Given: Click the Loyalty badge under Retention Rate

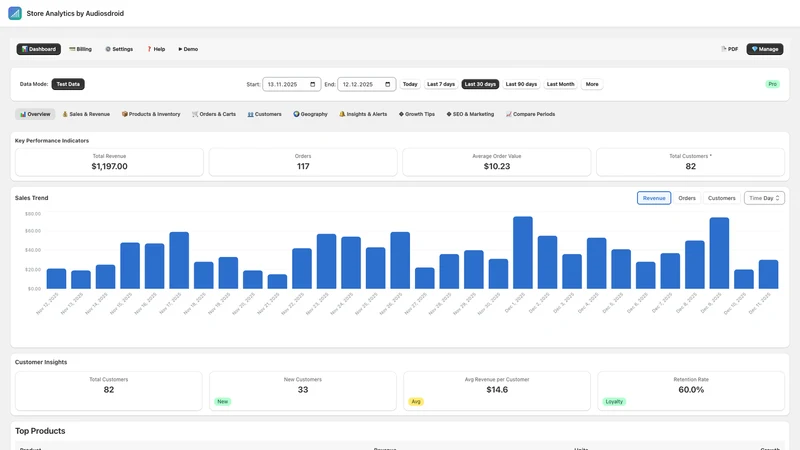Looking at the screenshot, I should [x=614, y=402].
